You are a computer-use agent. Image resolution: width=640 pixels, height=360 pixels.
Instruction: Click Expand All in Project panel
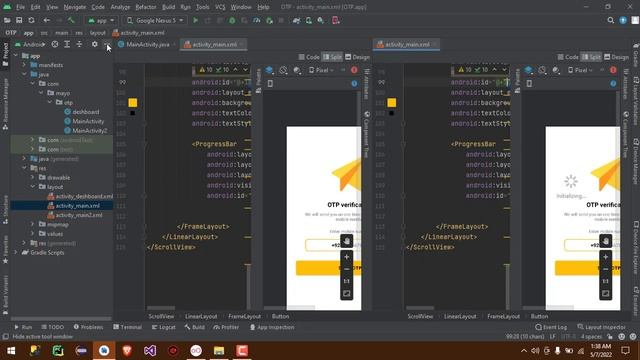click(x=67, y=44)
